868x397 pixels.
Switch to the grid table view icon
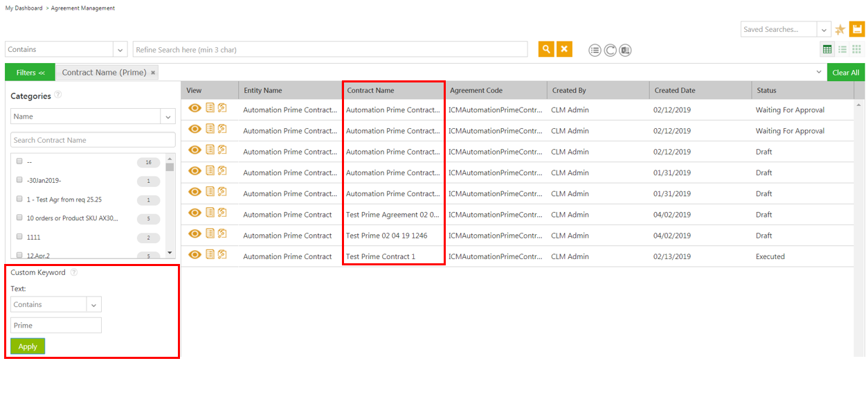[827, 49]
